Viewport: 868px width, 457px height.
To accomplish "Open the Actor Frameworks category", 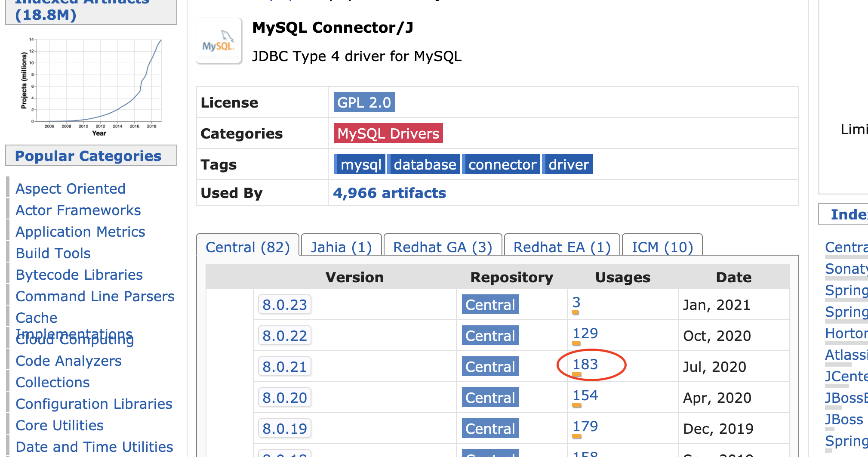I will [x=78, y=210].
